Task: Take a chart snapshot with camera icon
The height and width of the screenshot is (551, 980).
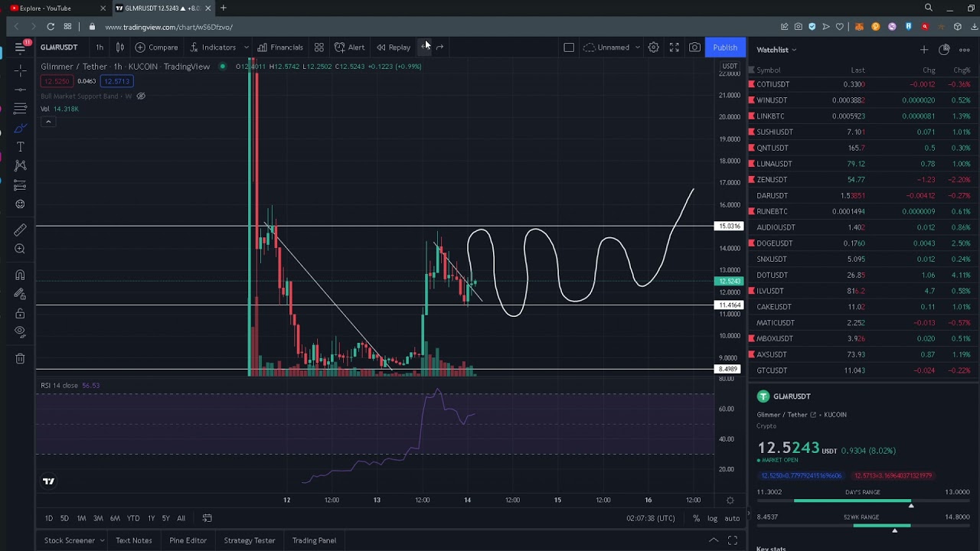Action: pos(694,47)
